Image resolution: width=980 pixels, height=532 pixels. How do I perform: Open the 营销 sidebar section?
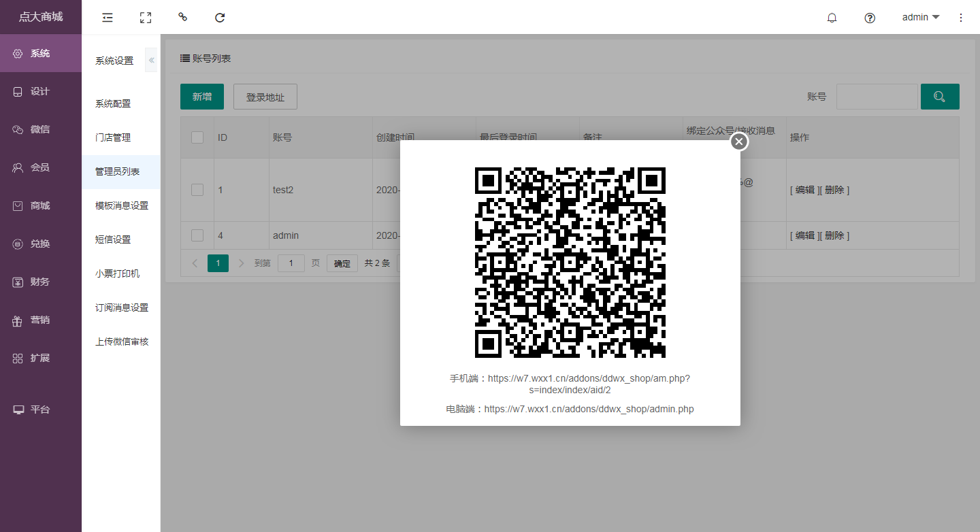coord(41,320)
